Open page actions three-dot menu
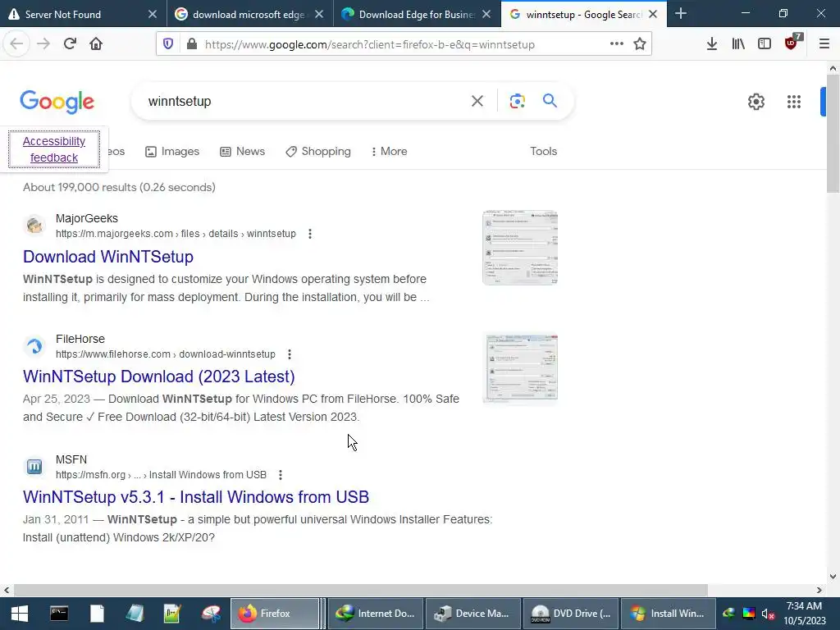This screenshot has width=840, height=630. pos(617,44)
